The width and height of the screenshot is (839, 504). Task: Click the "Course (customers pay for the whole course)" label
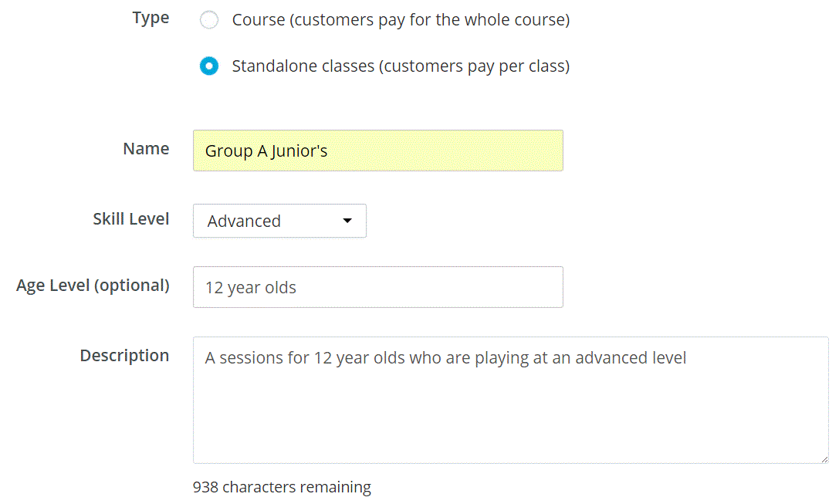[401, 20]
